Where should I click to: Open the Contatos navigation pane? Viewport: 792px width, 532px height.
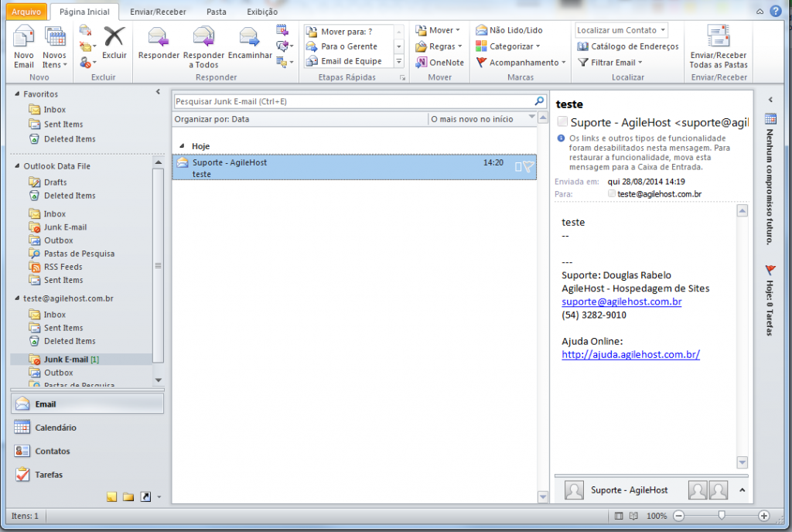click(87, 451)
